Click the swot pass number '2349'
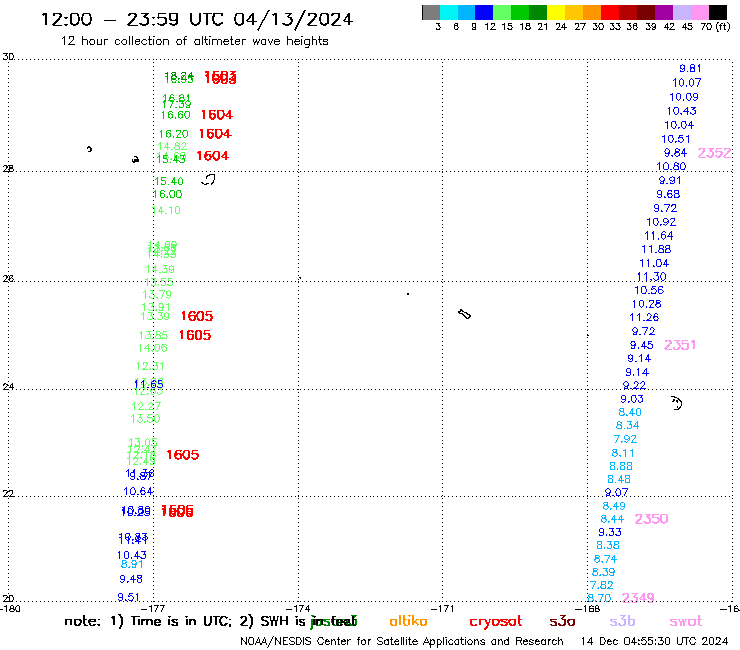The height and width of the screenshot is (650, 740). click(x=638, y=598)
